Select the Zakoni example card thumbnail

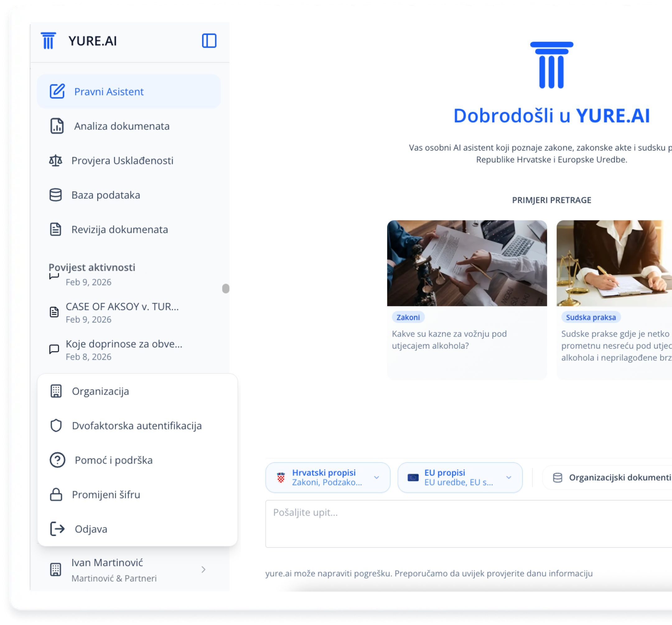tap(467, 263)
